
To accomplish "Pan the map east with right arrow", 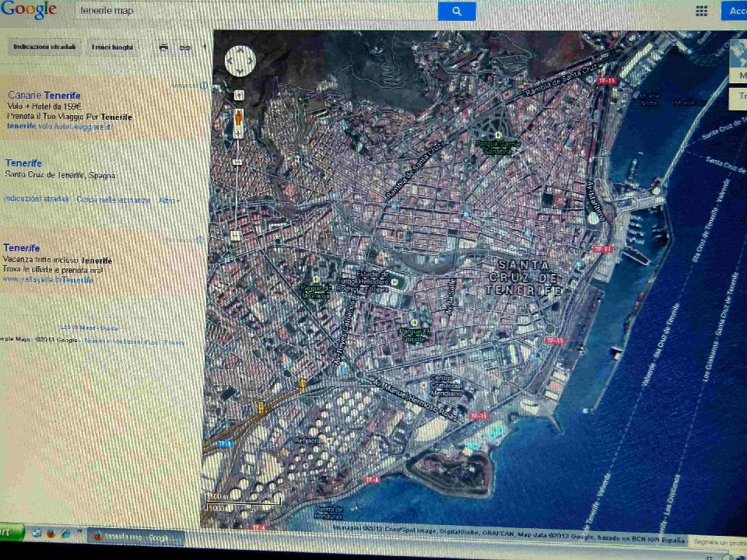I will coord(251,61).
